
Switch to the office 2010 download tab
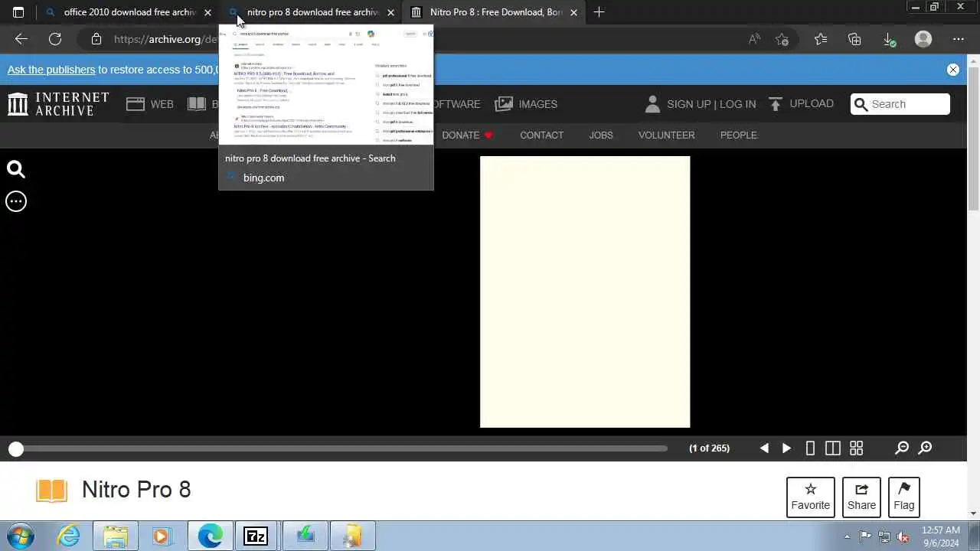(127, 12)
